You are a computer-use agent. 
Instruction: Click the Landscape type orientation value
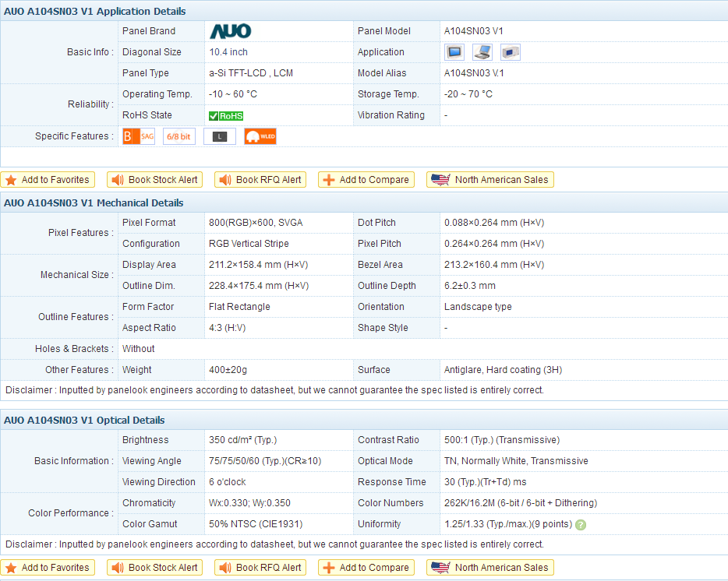point(478,307)
